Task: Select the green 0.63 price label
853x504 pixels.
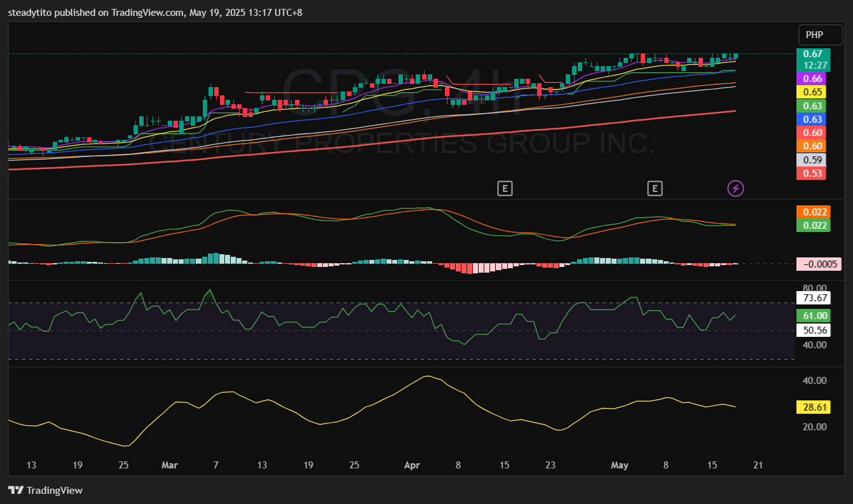Action: coord(811,106)
